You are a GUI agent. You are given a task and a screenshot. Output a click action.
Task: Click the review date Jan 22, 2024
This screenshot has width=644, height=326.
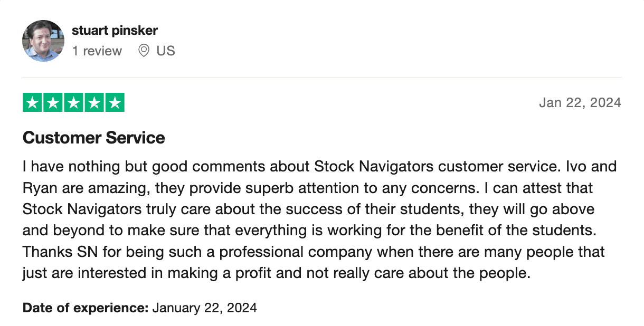click(x=580, y=102)
